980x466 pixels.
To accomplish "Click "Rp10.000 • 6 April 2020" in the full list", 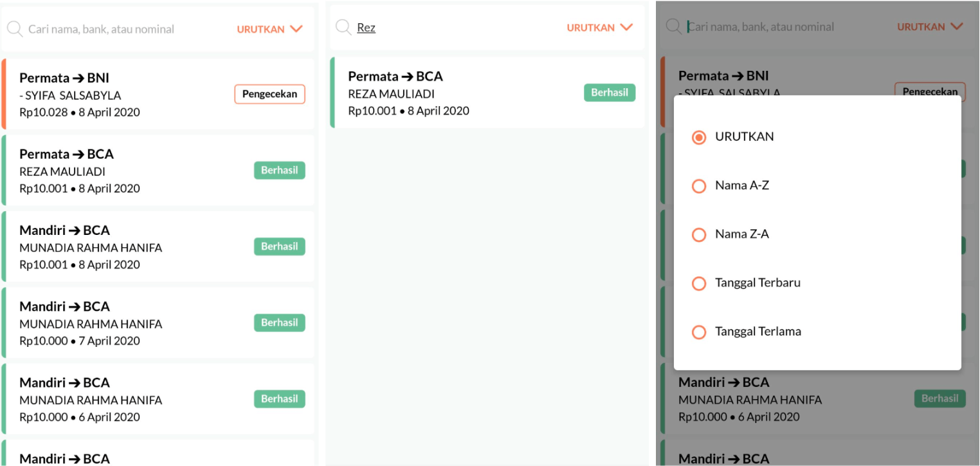I will (x=80, y=417).
